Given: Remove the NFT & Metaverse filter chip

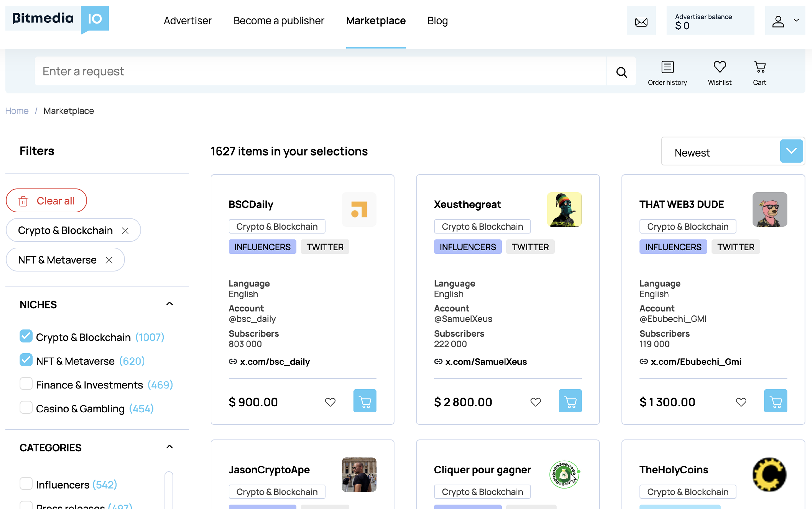Looking at the screenshot, I should 109,260.
